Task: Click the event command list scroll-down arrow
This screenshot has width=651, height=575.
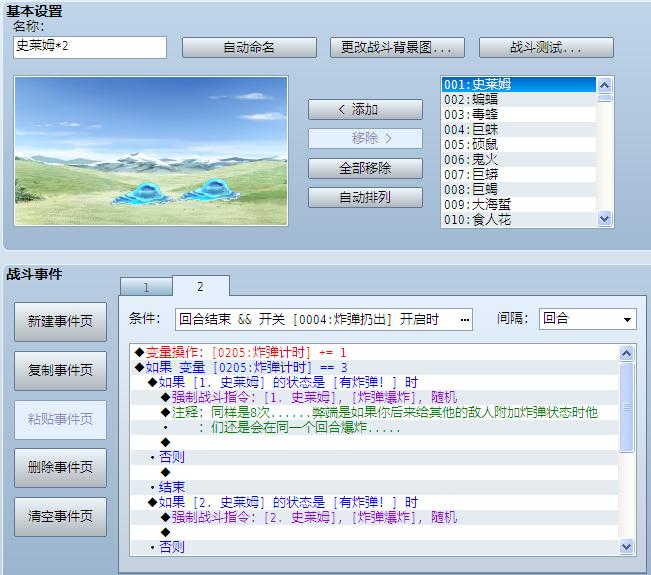Action: click(x=627, y=546)
